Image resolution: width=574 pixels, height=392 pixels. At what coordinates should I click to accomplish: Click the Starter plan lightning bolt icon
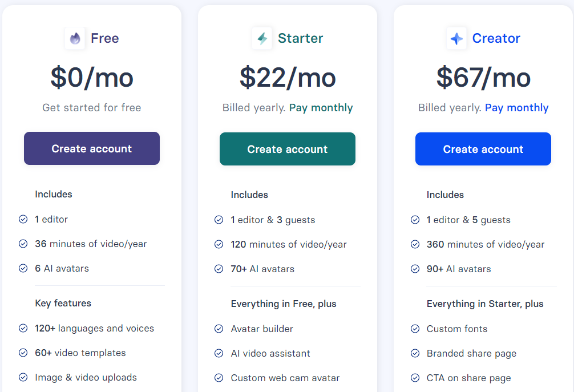pos(262,38)
